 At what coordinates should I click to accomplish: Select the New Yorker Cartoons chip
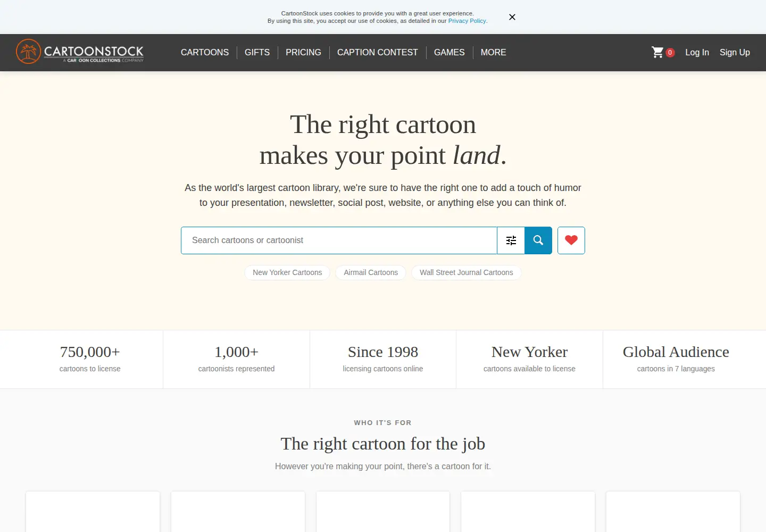pos(287,272)
